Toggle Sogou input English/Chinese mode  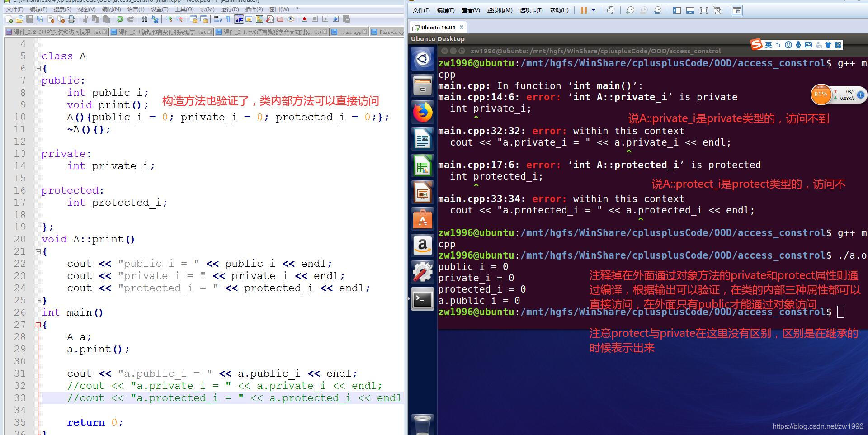point(769,45)
